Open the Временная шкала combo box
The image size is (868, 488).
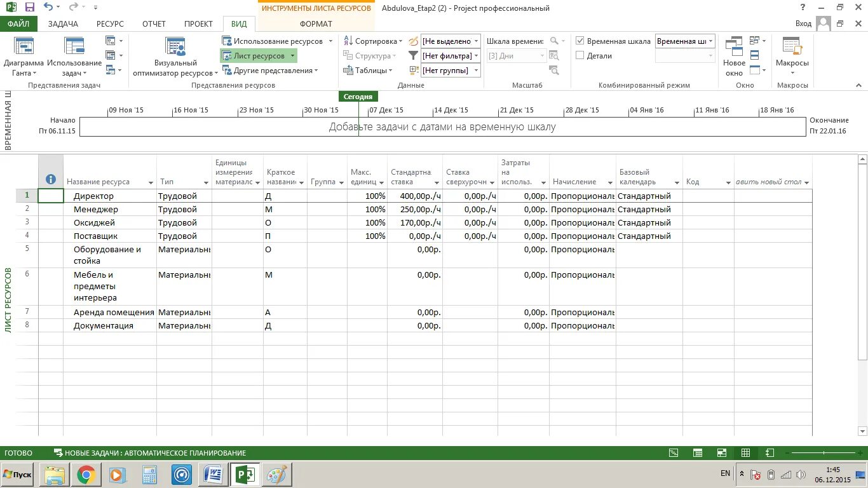pos(685,41)
